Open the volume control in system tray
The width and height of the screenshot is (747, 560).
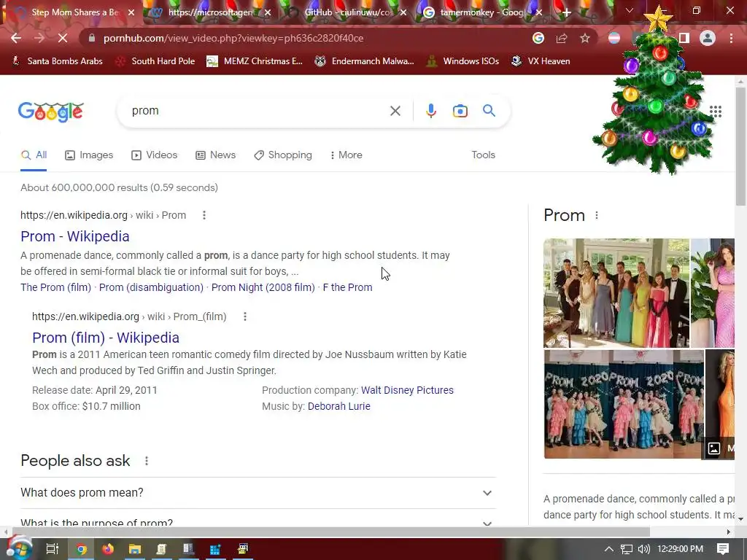point(643,549)
